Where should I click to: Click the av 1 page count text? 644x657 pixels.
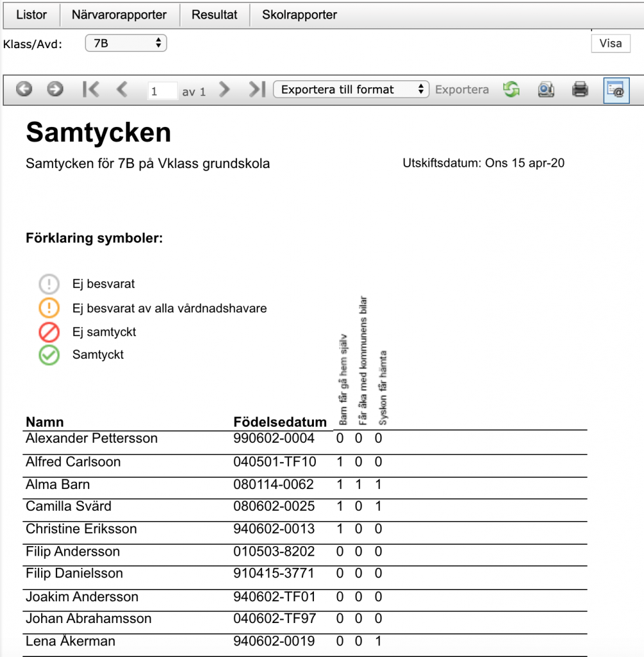pos(194,92)
